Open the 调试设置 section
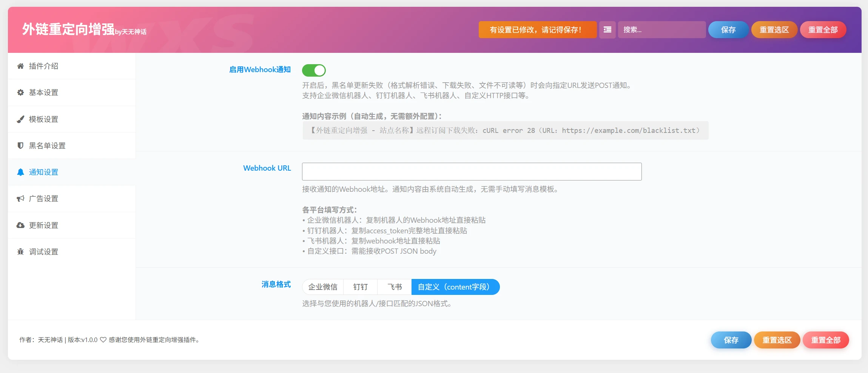Screen dimensions: 868x373 tap(72, 252)
